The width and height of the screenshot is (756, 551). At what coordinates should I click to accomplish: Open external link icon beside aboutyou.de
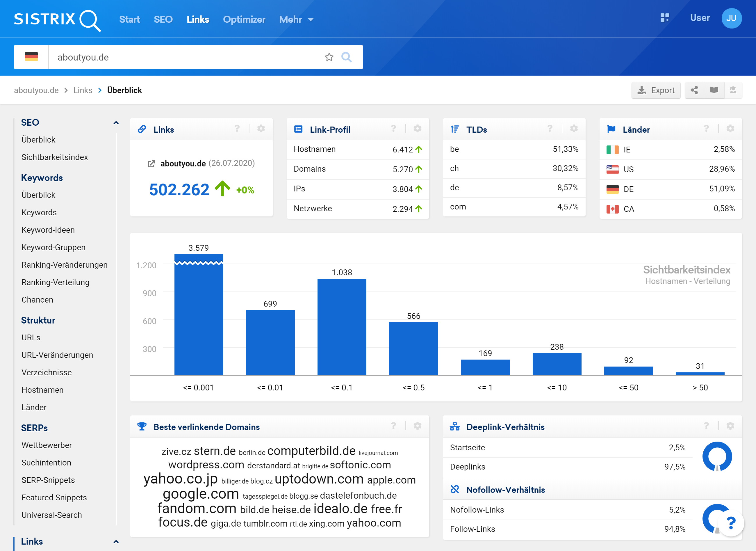coord(151,164)
